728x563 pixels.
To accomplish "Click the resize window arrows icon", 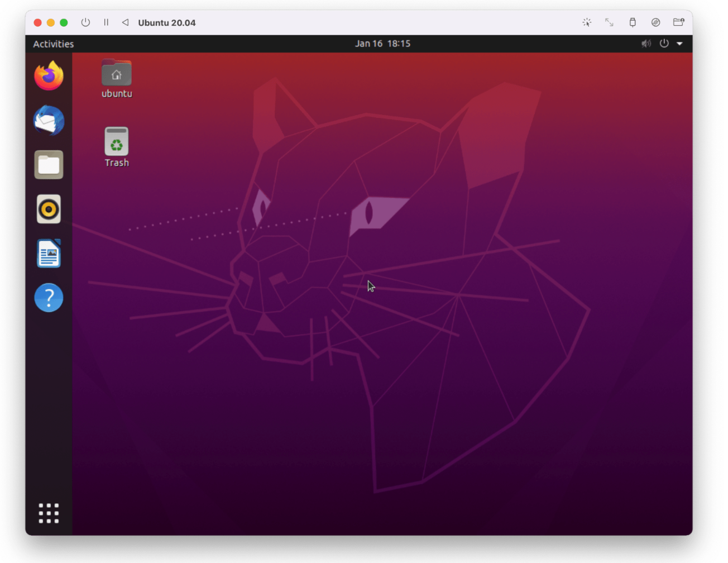I will point(609,22).
